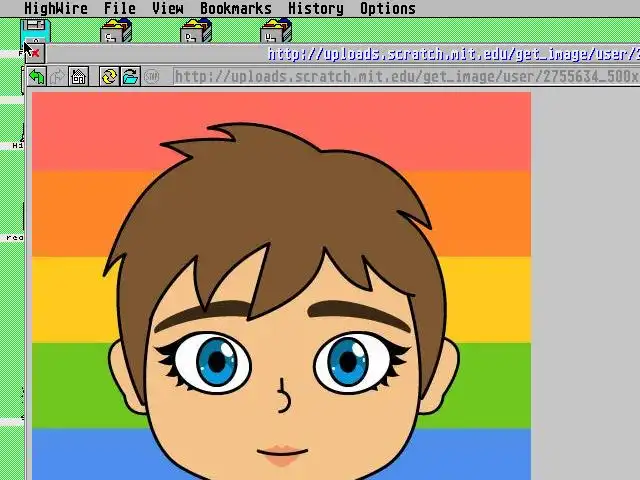Go to the home page icon
Screen dimensions: 640x480
78,76
